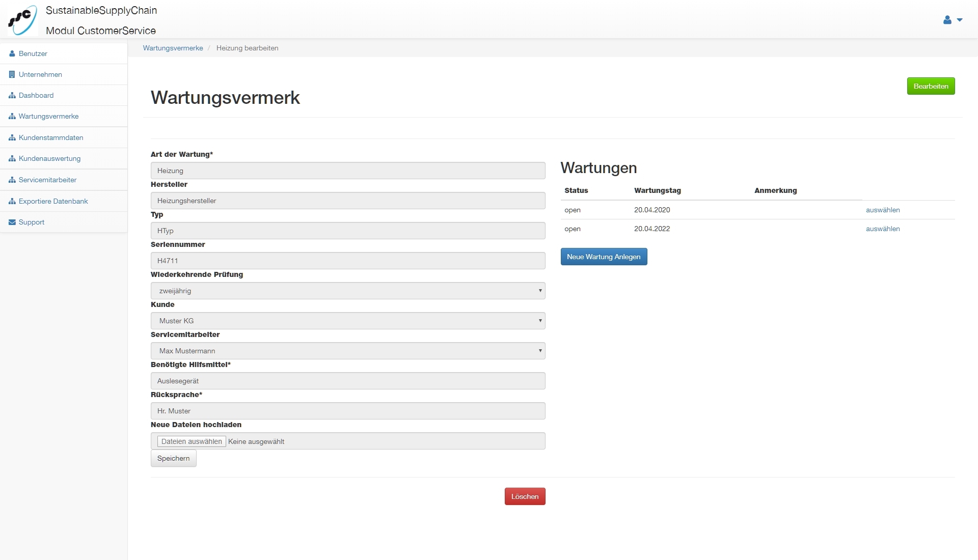Click the Wartungsvermerke breadcrumb link
The image size is (978, 560).
coord(173,48)
